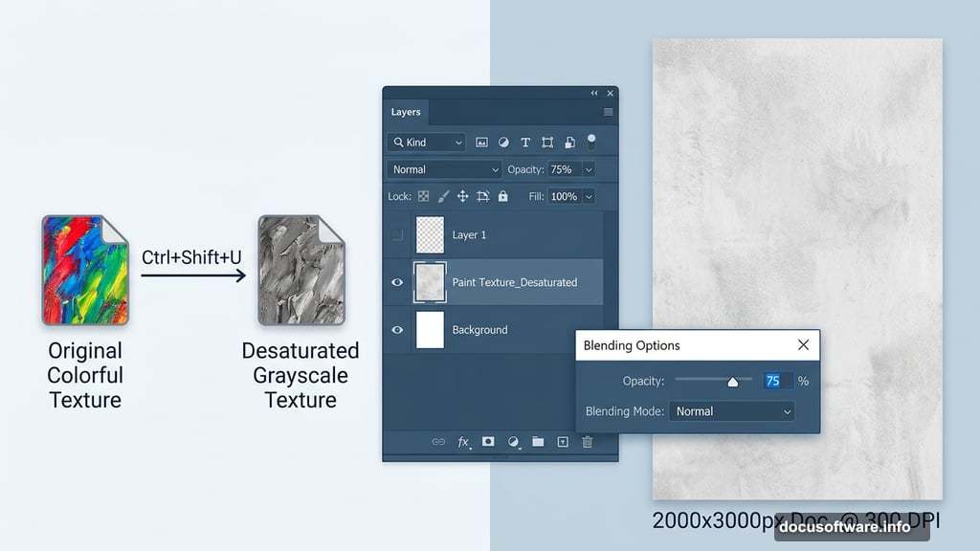Delete layer using trash icon
The height and width of the screenshot is (551, 980).
pos(587,442)
